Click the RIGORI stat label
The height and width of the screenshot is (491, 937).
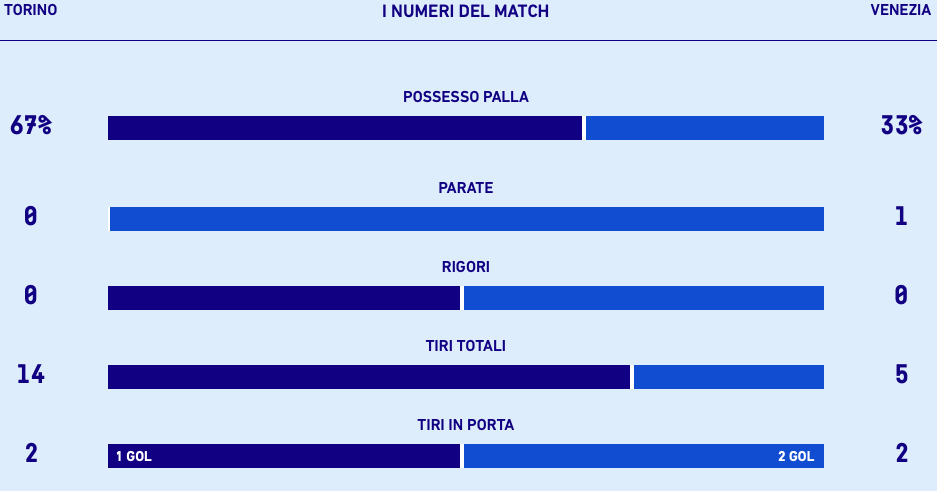[x=466, y=267]
